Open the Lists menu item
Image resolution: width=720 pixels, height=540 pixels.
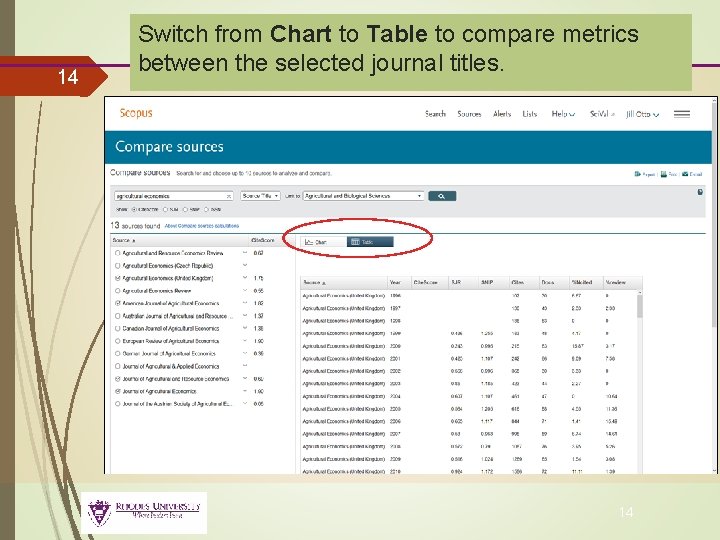pos(529,114)
